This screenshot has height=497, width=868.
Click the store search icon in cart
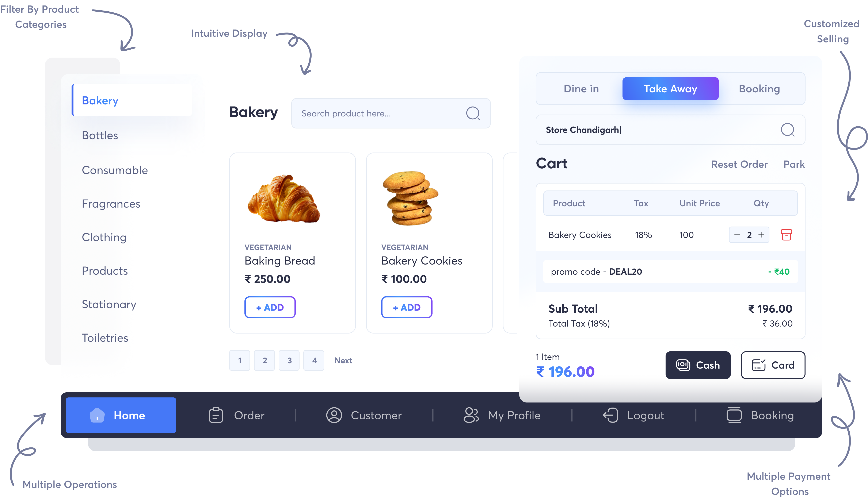coord(788,130)
